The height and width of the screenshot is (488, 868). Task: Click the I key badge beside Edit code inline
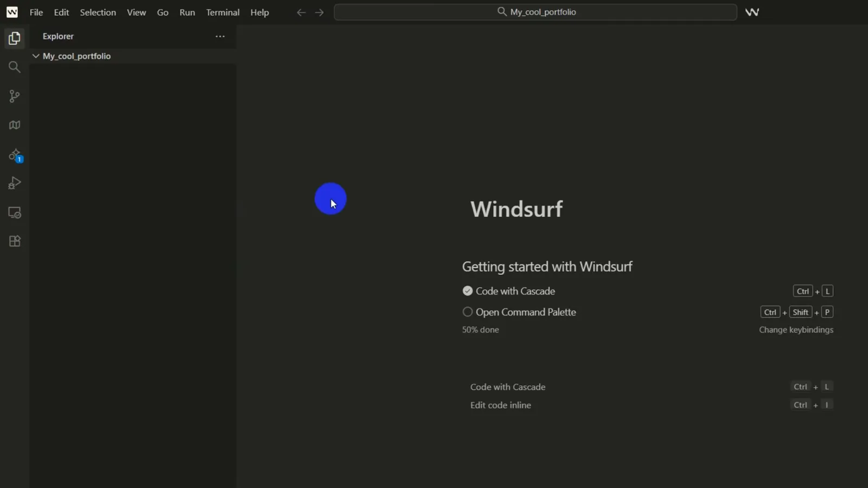tap(827, 405)
